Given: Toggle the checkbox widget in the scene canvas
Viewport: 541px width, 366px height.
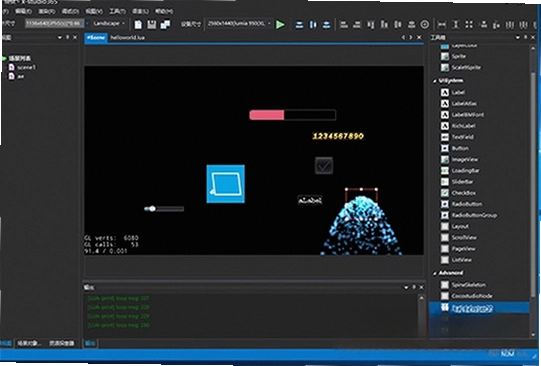Looking at the screenshot, I should pyautogui.click(x=324, y=166).
